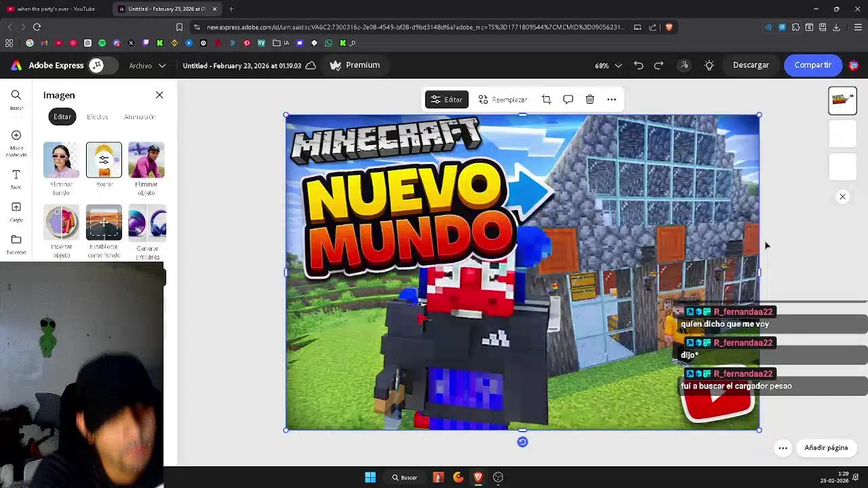Open more options in floating toolbar
The image size is (868, 488).
pyautogui.click(x=612, y=100)
